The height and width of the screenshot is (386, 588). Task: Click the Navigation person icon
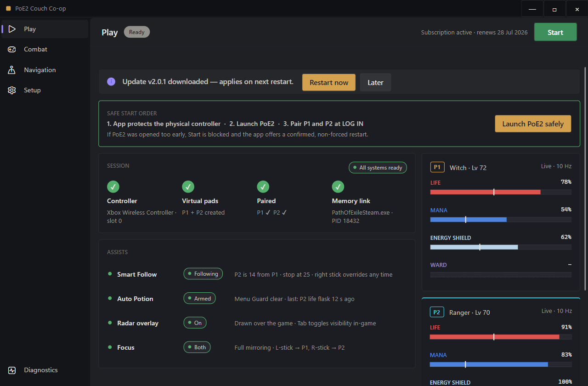click(12, 70)
